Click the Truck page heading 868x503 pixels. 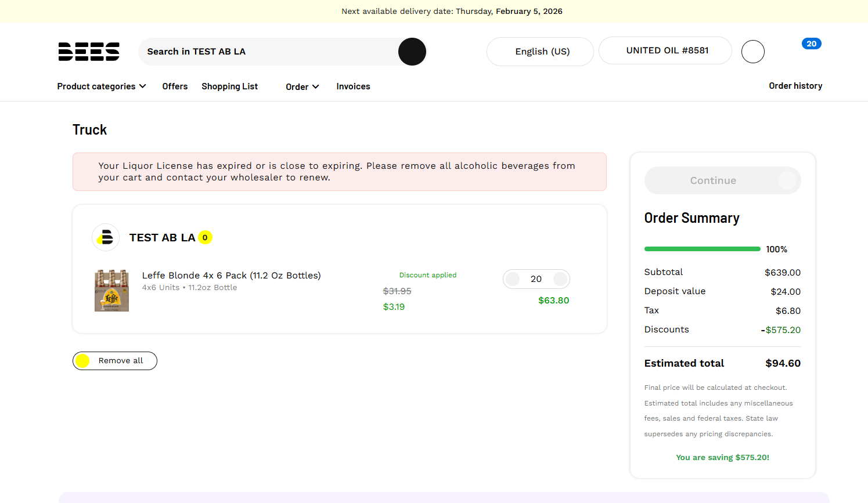coord(90,130)
